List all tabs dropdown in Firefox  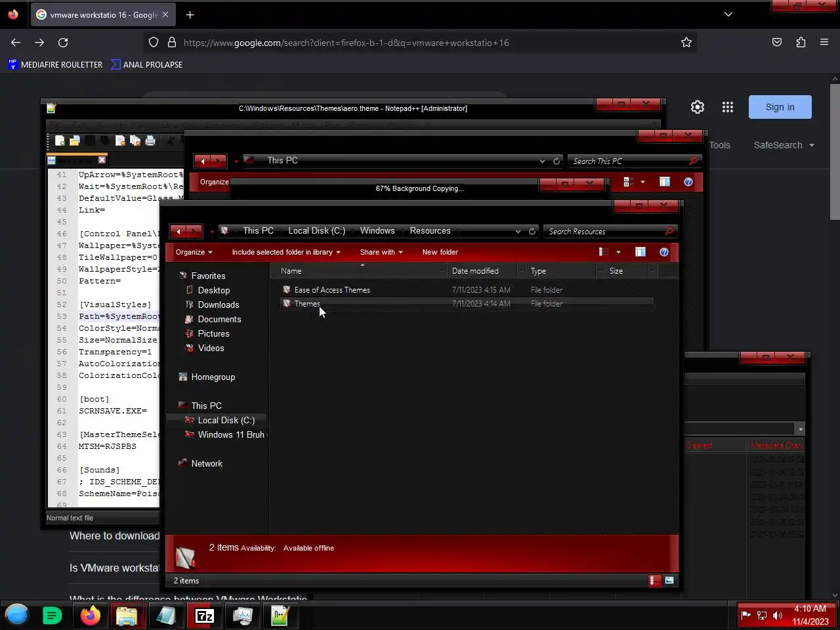tap(728, 14)
